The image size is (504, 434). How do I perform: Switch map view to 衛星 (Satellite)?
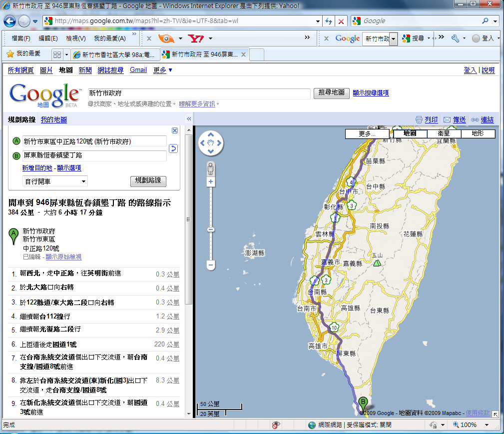(444, 133)
